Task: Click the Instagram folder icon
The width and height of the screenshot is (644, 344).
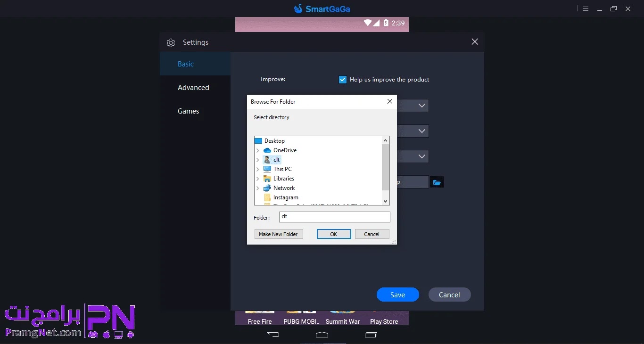Action: point(267,197)
